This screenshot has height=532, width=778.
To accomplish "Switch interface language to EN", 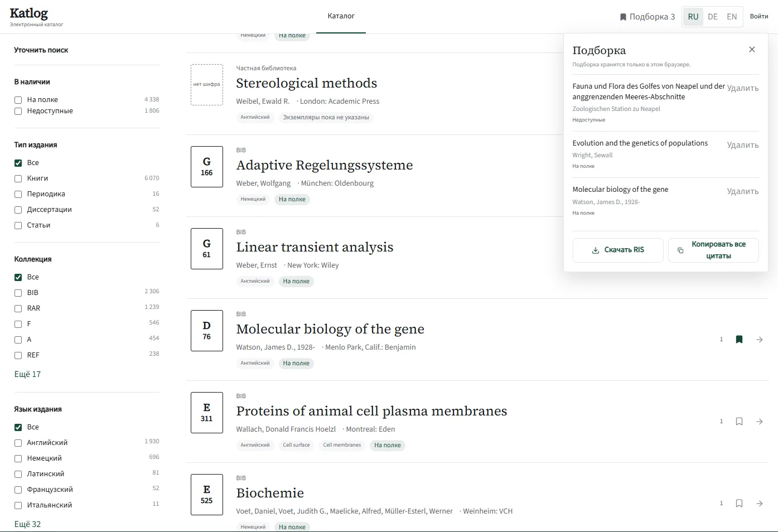I will [x=732, y=17].
